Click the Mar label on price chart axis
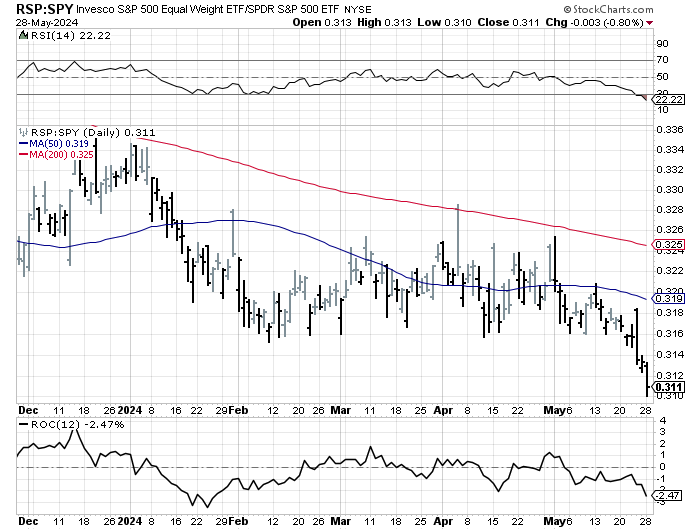Screen dimensions: 700x530 click(x=341, y=410)
